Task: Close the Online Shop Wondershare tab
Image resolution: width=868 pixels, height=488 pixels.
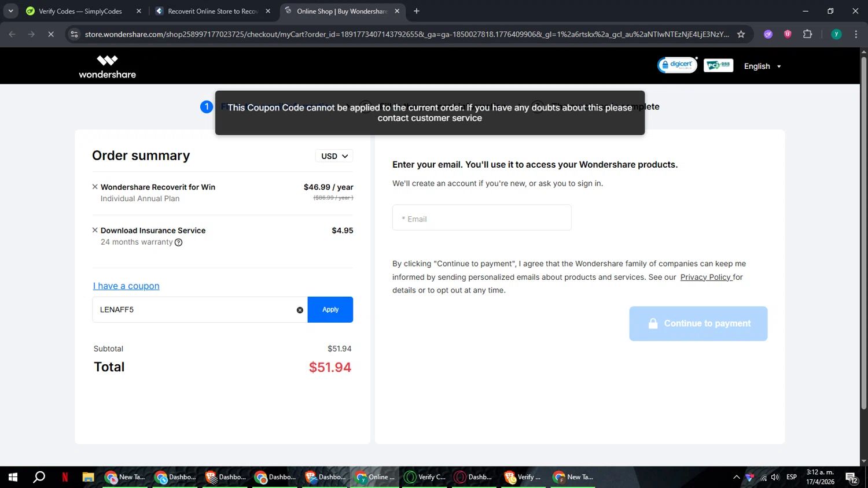Action: (397, 11)
